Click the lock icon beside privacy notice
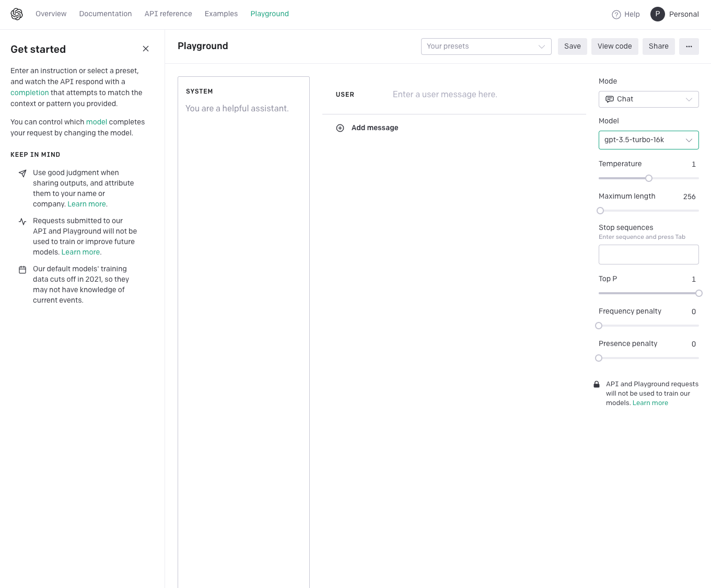This screenshot has height=588, width=711. (x=597, y=384)
